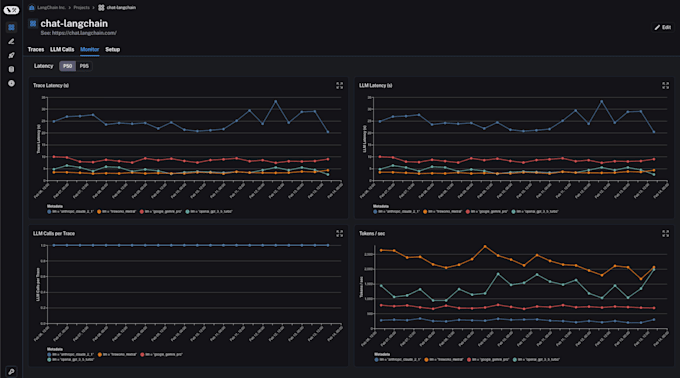The width and height of the screenshot is (680, 378).
Task: Click the highest orange peak in Tokens / sec
Action: click(485, 247)
